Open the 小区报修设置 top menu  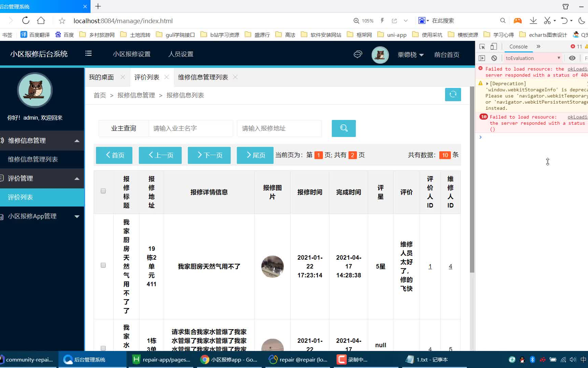(132, 54)
